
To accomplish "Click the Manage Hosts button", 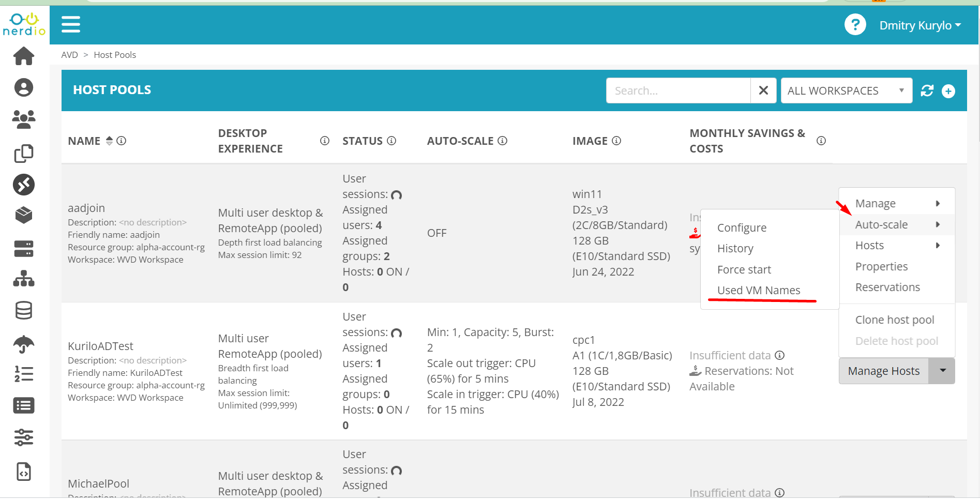I will coord(883,371).
